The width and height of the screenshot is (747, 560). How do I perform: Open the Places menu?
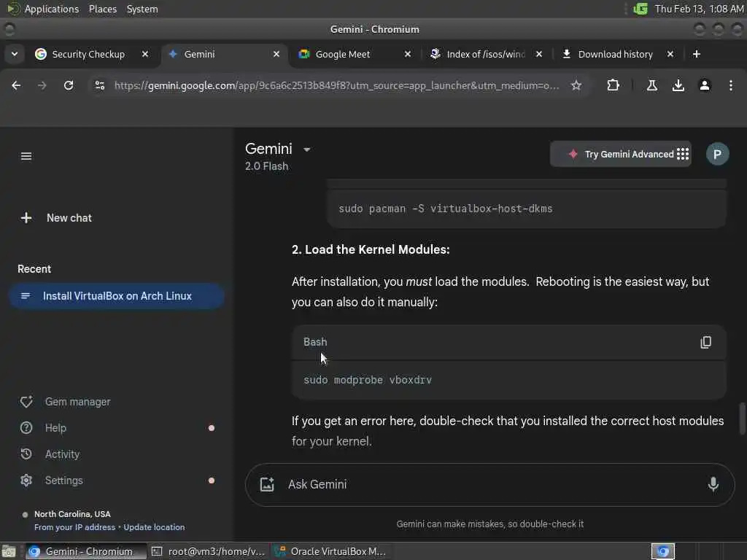coord(102,9)
